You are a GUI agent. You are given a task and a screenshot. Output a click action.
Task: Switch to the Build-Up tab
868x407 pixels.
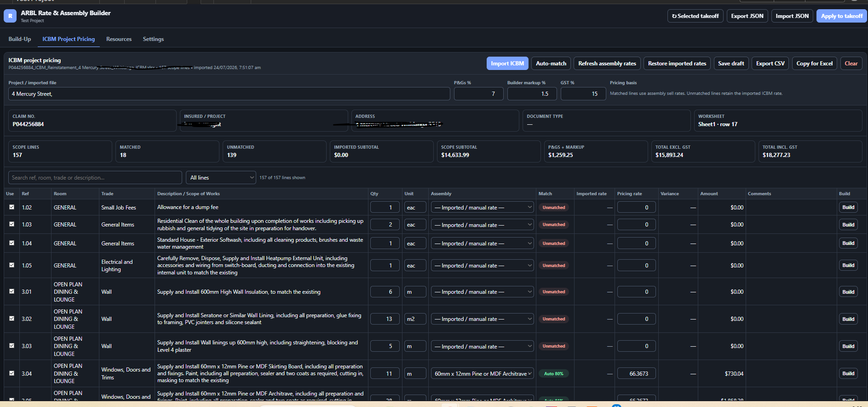tap(20, 39)
